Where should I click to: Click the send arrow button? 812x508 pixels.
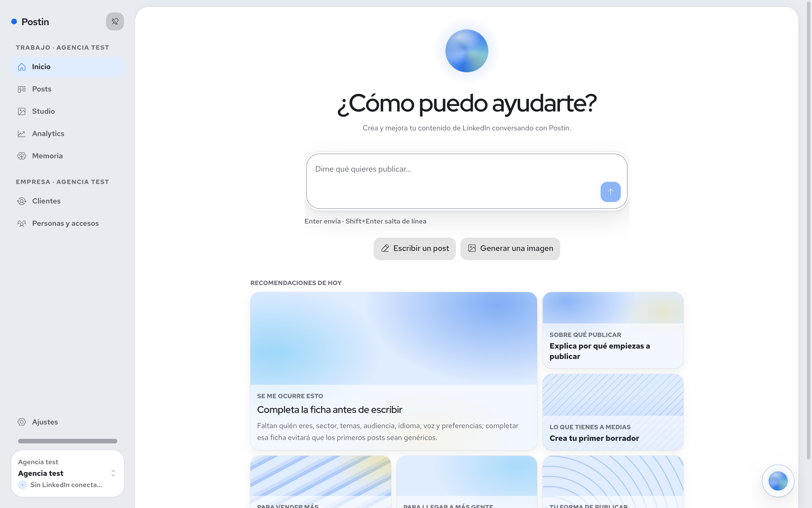click(x=610, y=192)
